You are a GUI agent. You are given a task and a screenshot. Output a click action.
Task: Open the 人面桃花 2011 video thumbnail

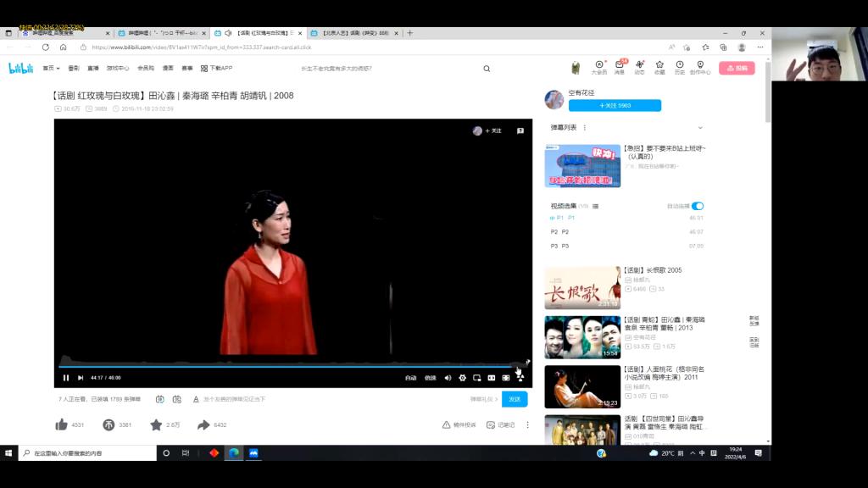click(x=582, y=386)
